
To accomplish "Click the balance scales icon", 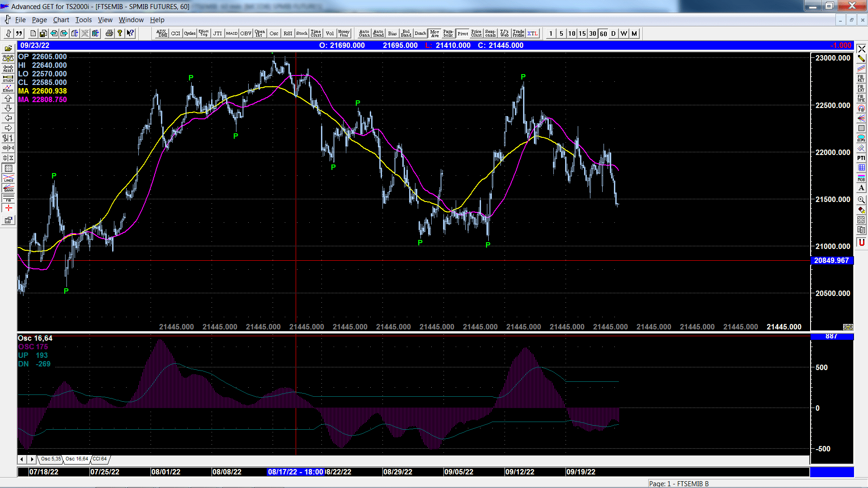I will [x=8, y=58].
